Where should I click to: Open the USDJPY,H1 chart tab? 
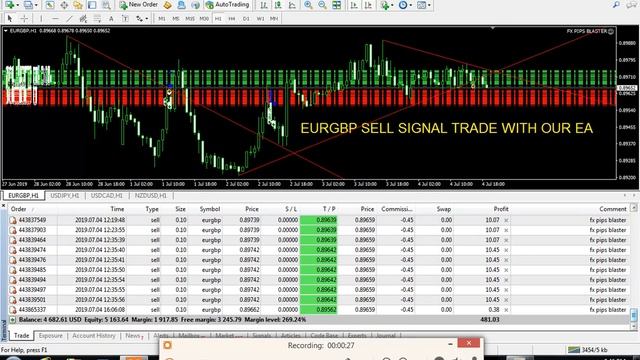click(65, 196)
